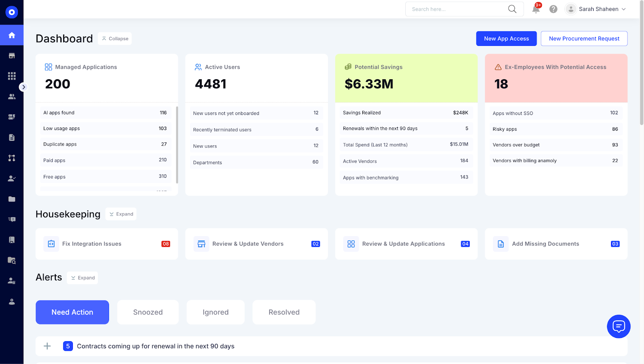Select the Home icon in the sidebar

click(x=12, y=35)
